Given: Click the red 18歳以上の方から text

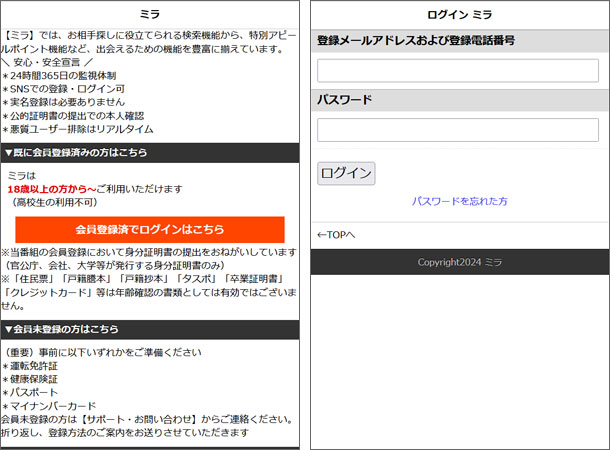Looking at the screenshot, I should [x=50, y=189].
